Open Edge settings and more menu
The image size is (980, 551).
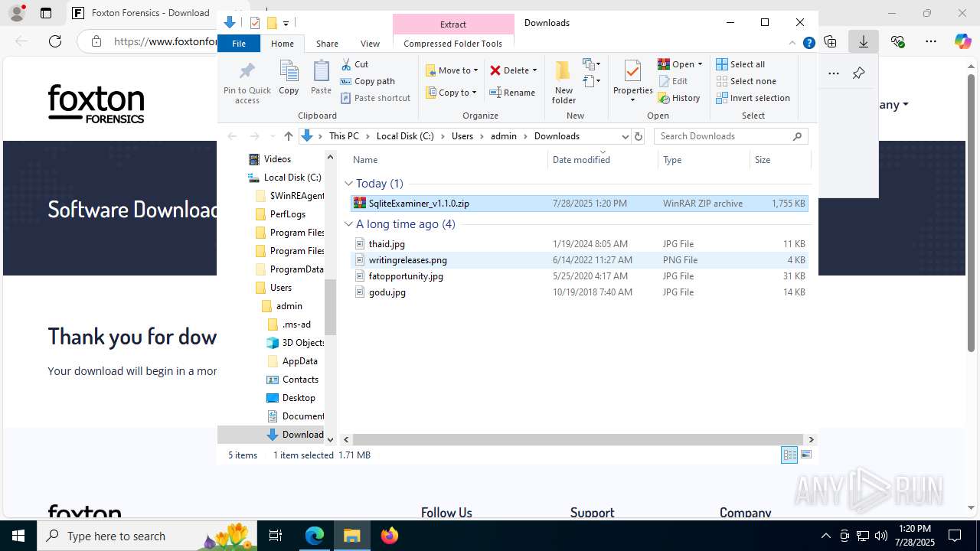coord(931,41)
